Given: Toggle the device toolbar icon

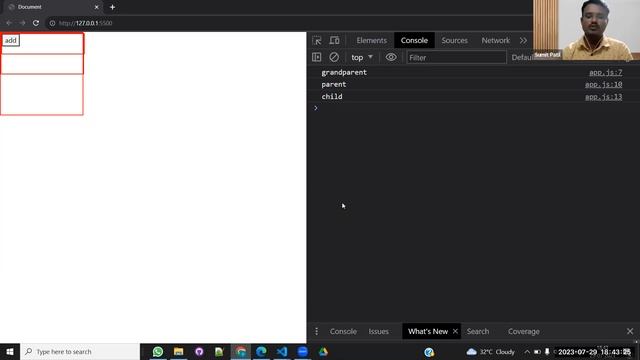Looking at the screenshot, I should pyautogui.click(x=334, y=40).
